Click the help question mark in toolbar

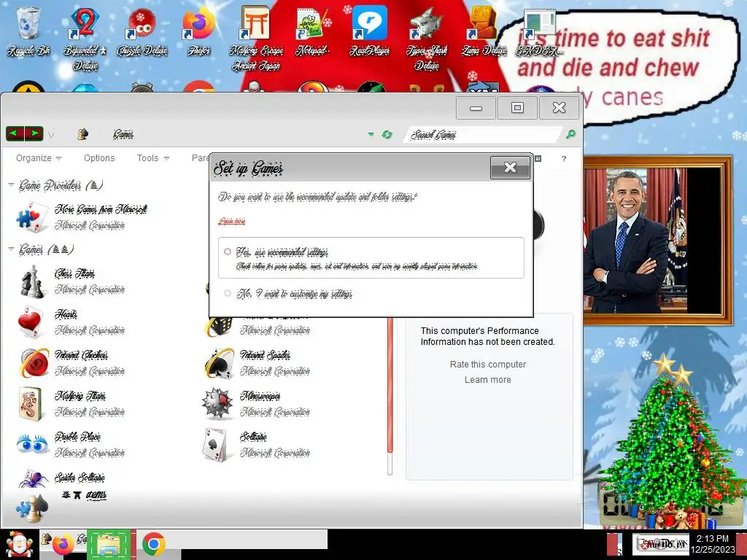[564, 158]
